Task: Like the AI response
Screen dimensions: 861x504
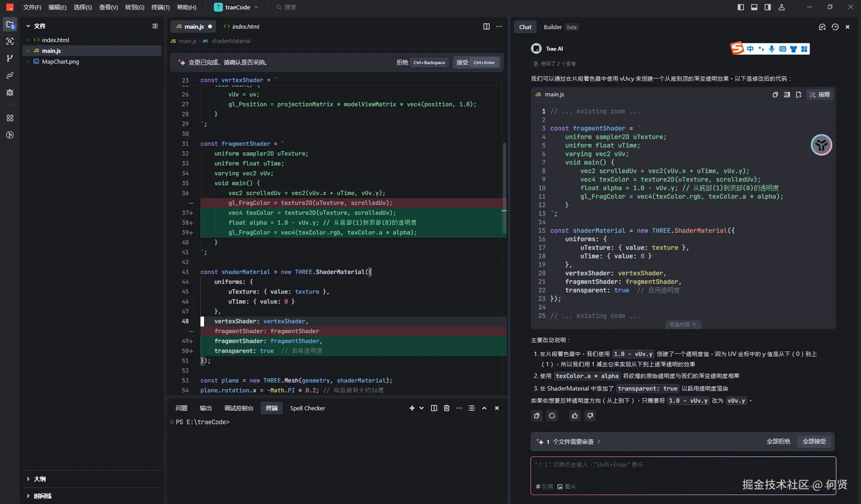Action: pos(574,416)
